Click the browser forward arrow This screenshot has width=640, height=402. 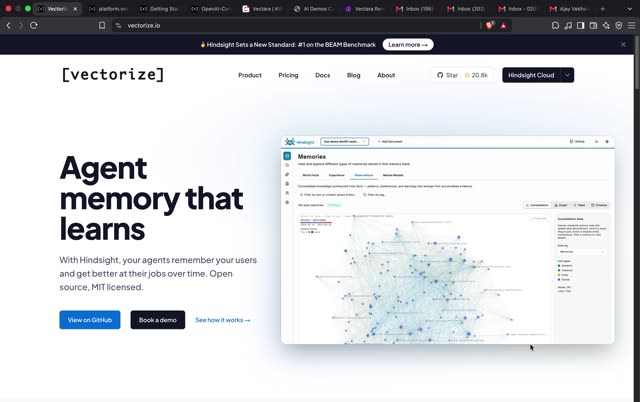(x=21, y=25)
